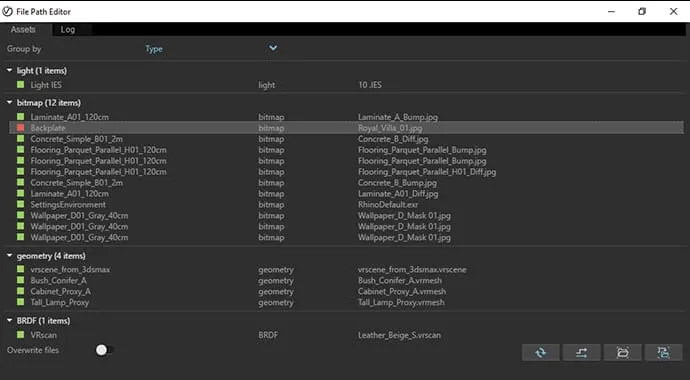Click the Bush_Conifer_A.vrmesh file name

click(400, 281)
